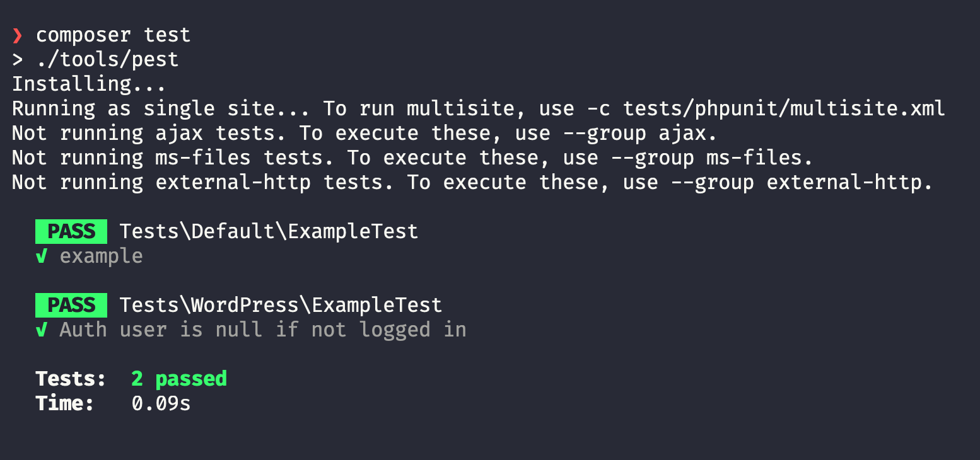Viewport: 980px width, 460px height.
Task: Click the "Tests\WordPress\ExampleTest" class name
Action: pyautogui.click(x=281, y=305)
